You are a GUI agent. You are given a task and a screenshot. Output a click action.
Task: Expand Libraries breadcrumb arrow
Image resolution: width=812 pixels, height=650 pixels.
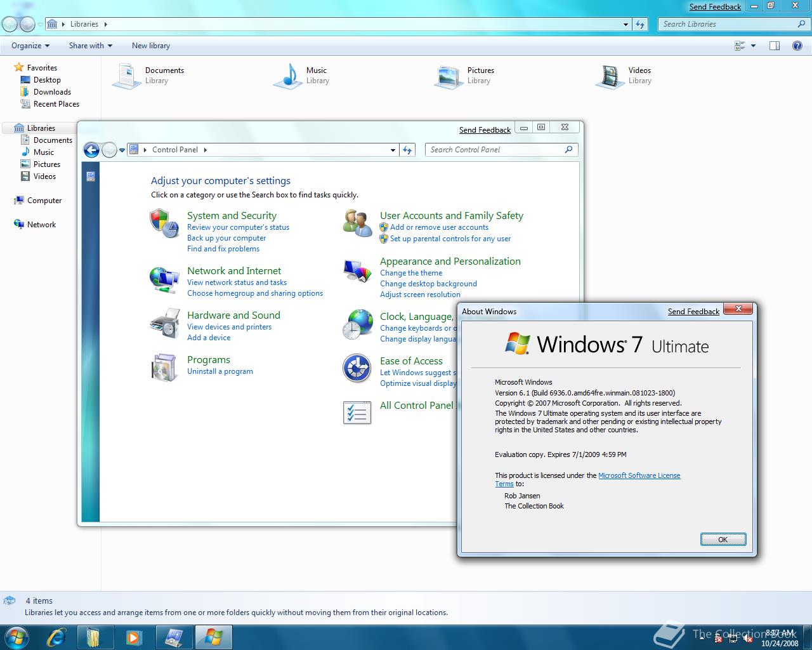point(105,24)
